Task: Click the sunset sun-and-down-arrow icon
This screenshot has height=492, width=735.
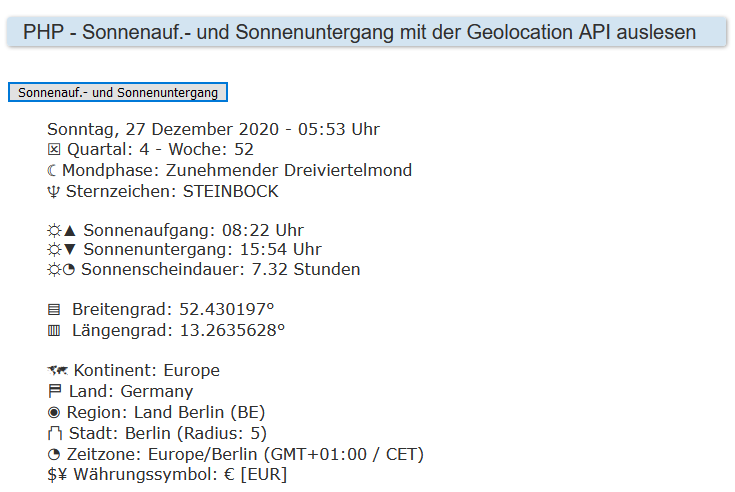Action: 62,250
